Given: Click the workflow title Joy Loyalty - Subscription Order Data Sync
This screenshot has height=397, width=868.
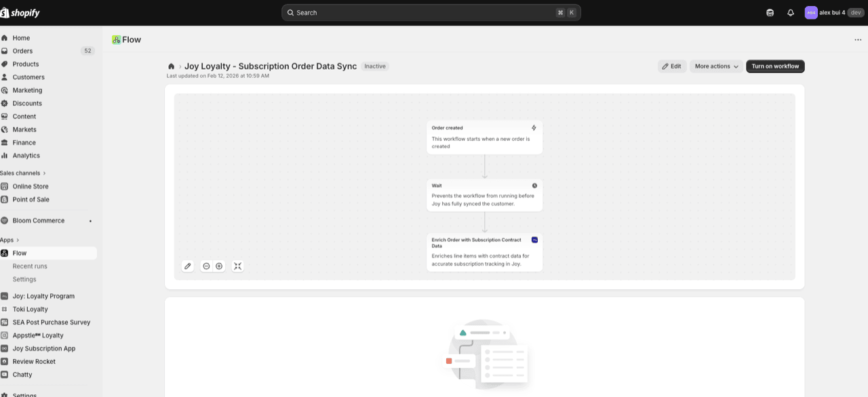Looking at the screenshot, I should point(271,66).
